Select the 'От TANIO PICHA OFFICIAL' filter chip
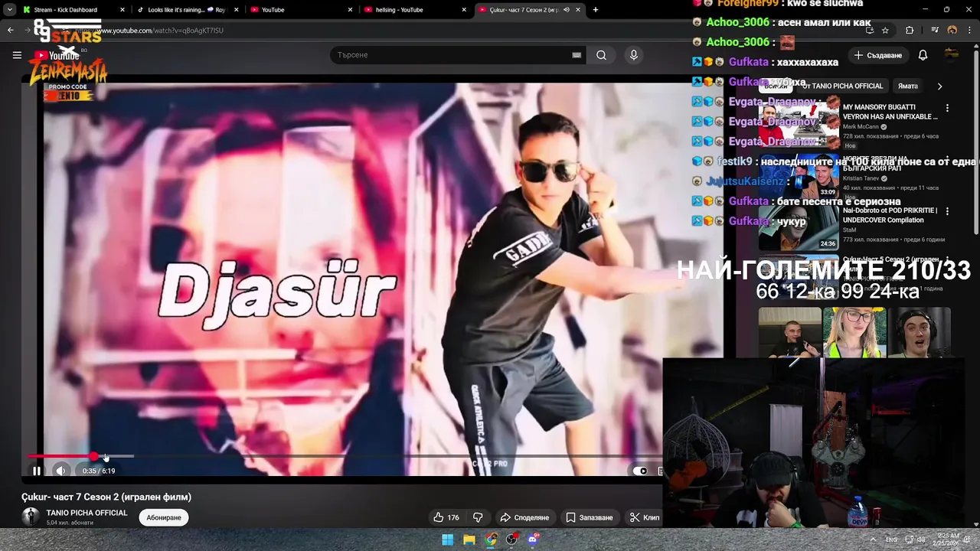The image size is (980, 551). (x=842, y=86)
